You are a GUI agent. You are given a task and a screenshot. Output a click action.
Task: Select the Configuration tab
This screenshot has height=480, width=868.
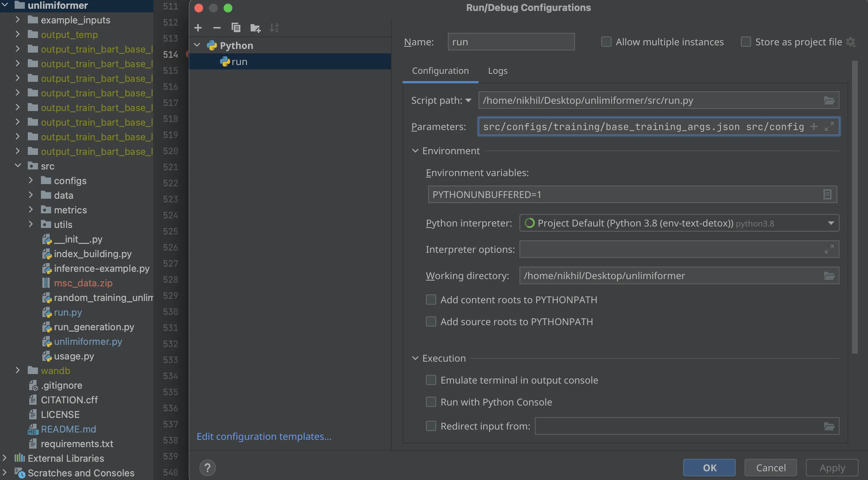click(440, 71)
